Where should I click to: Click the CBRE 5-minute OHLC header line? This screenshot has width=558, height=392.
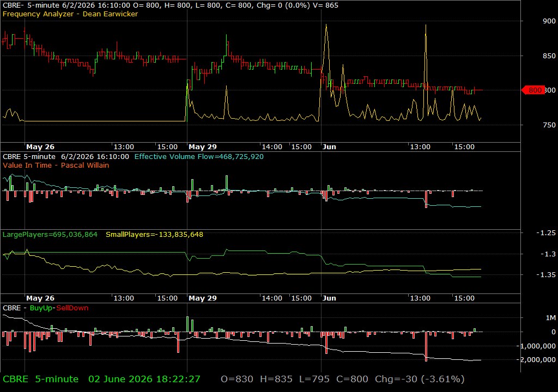[171, 5]
